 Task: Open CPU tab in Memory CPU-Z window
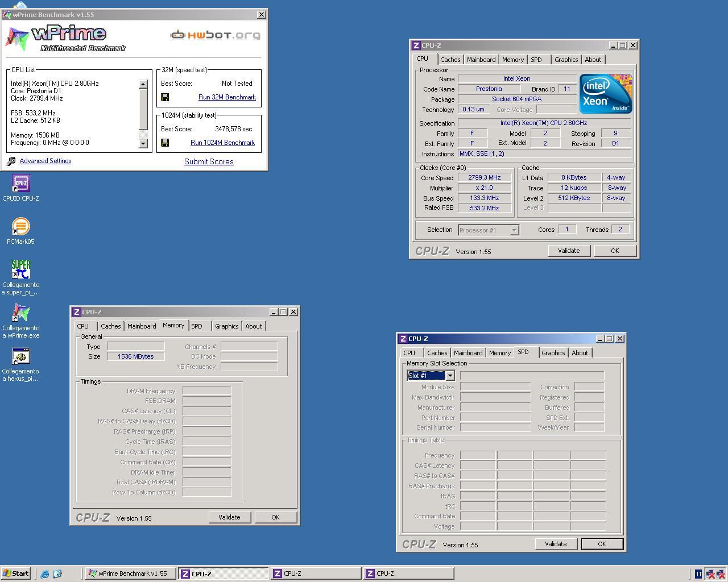(x=83, y=326)
